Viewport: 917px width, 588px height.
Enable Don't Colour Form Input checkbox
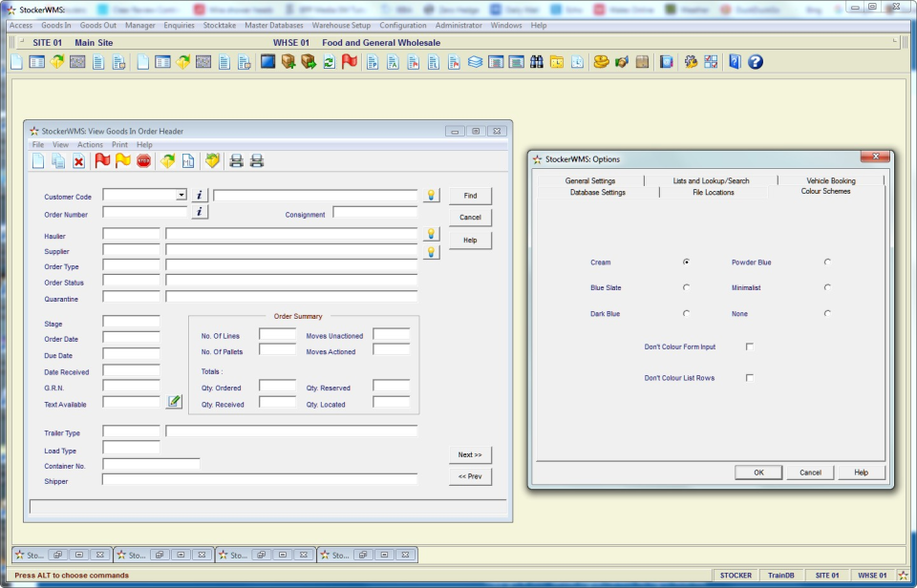click(x=750, y=346)
